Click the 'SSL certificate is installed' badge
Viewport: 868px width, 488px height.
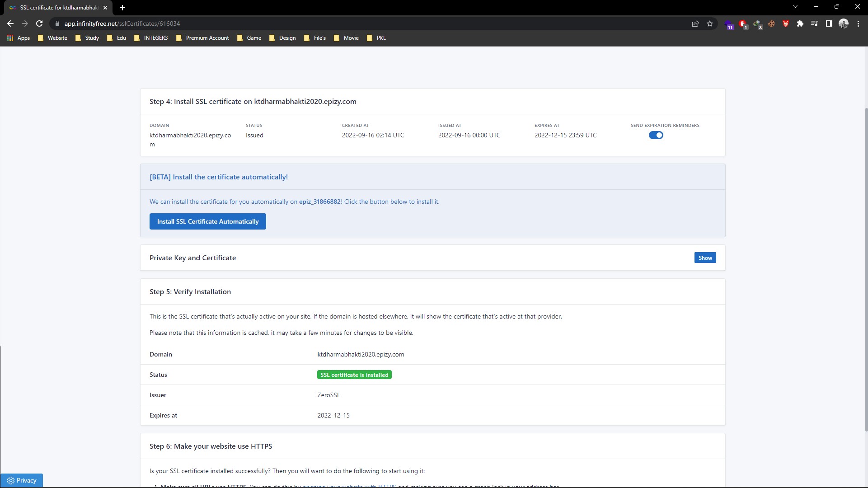coord(354,375)
